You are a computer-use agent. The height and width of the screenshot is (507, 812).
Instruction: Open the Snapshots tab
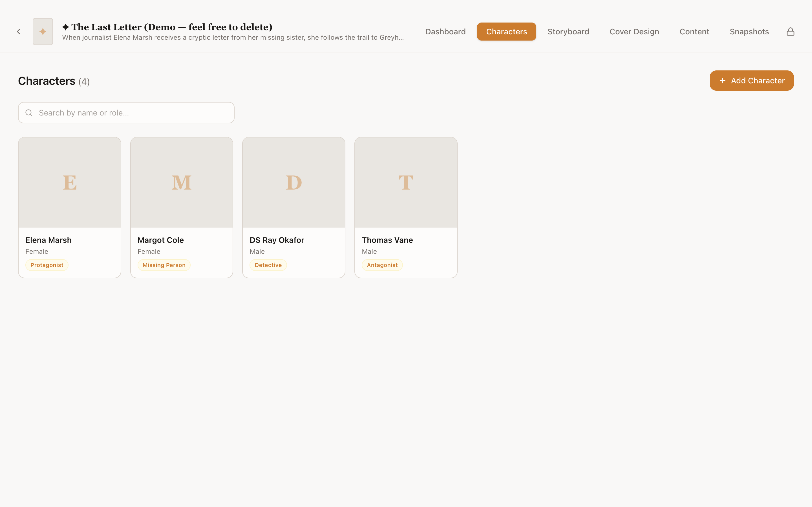(x=749, y=31)
